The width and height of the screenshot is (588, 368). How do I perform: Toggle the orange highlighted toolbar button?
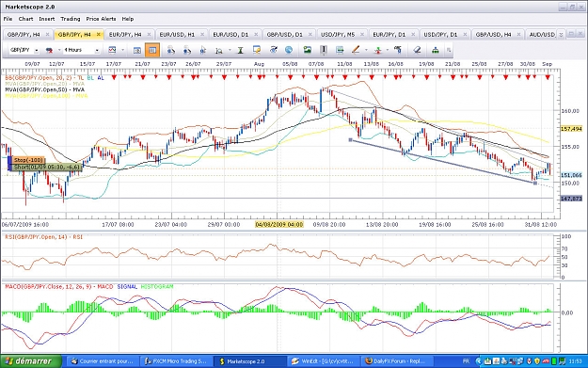[152, 50]
